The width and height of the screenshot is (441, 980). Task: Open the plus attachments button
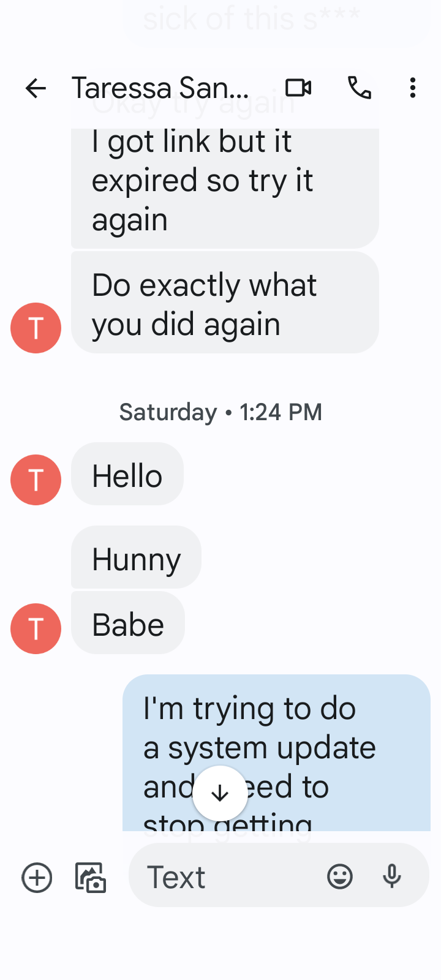tap(37, 878)
